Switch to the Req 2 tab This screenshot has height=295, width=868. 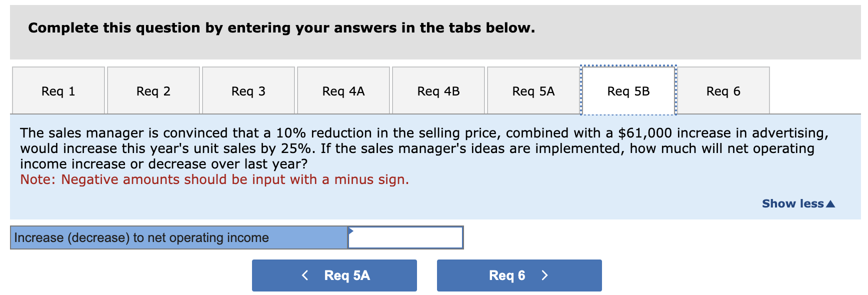[x=153, y=90]
